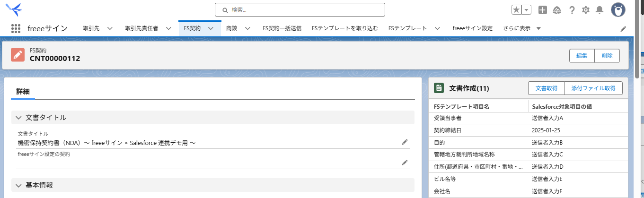Expand the 取引先 tab dropdown chevron

click(x=110, y=28)
